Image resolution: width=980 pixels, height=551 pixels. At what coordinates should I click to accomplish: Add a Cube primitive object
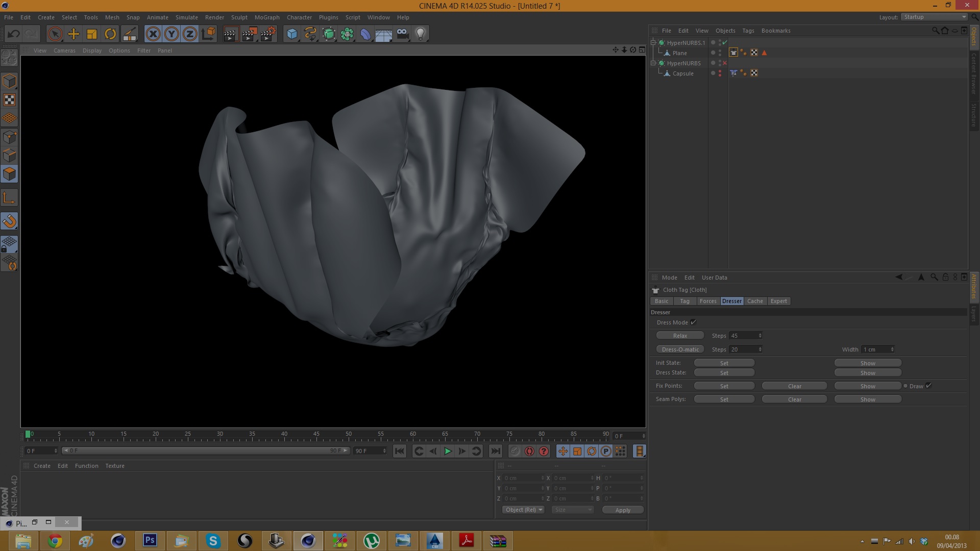point(292,34)
